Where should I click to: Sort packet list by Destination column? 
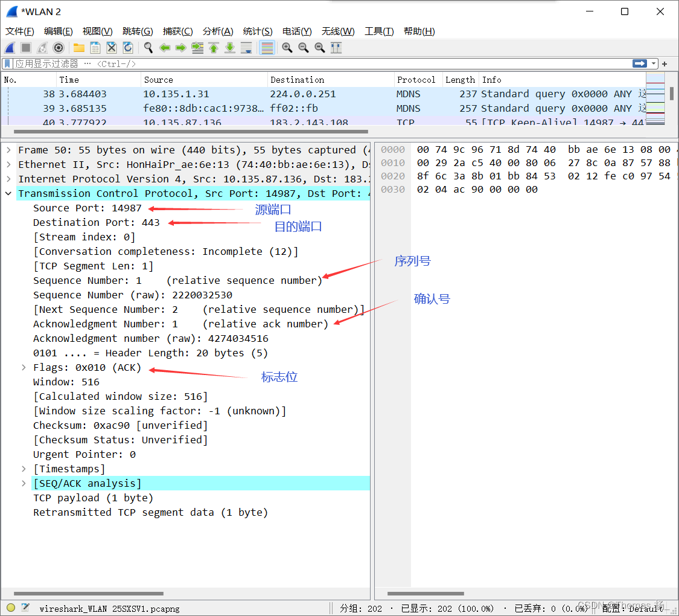pos(331,80)
